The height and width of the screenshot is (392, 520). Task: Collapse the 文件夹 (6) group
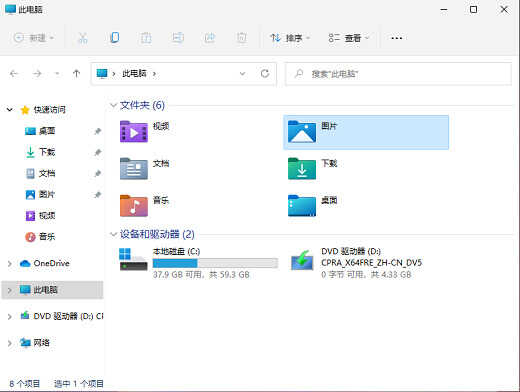113,105
